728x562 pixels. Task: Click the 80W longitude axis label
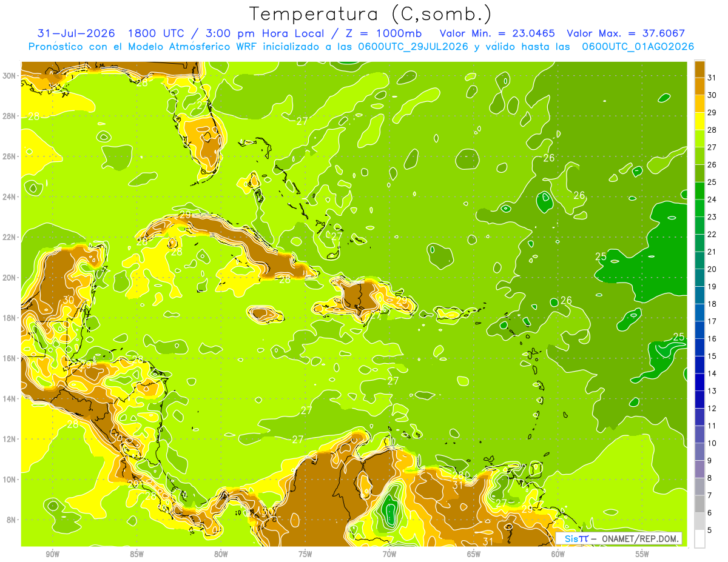[x=221, y=554]
